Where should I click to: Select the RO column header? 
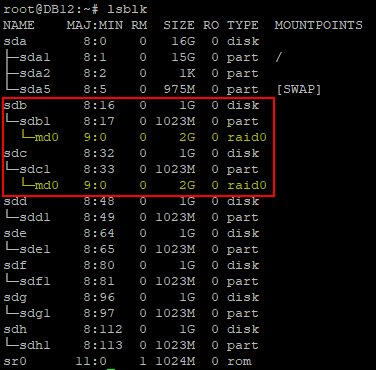pyautogui.click(x=211, y=25)
